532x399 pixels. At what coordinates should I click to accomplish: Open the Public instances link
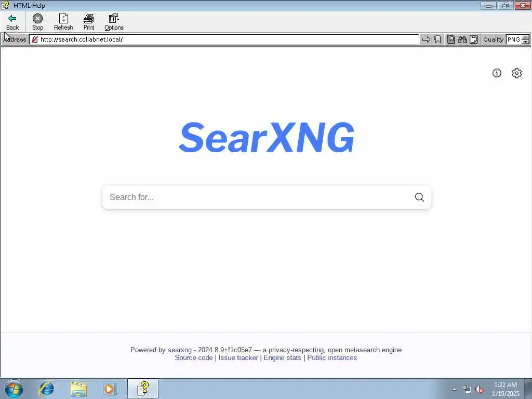pyautogui.click(x=332, y=357)
